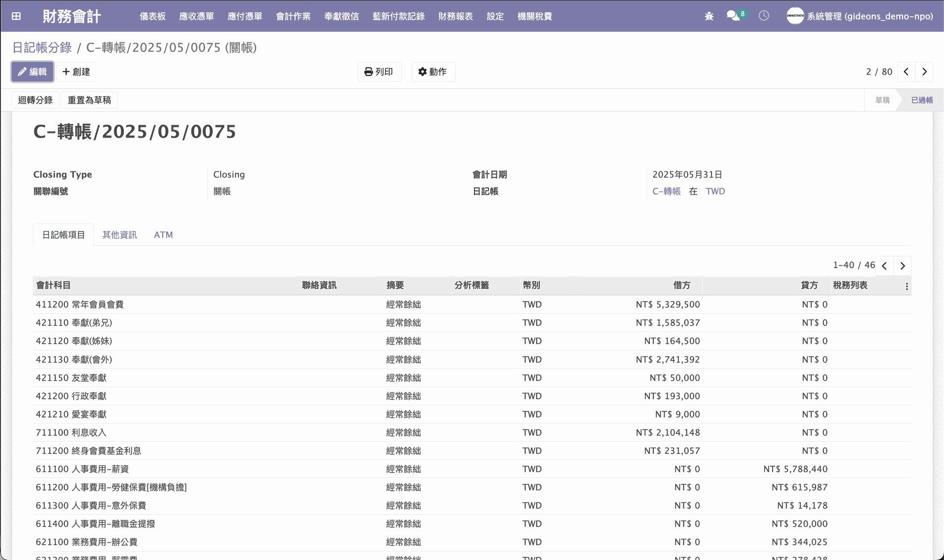This screenshot has height=560, width=944.
Task: Click the 重置為草稿 button
Action: [89, 100]
